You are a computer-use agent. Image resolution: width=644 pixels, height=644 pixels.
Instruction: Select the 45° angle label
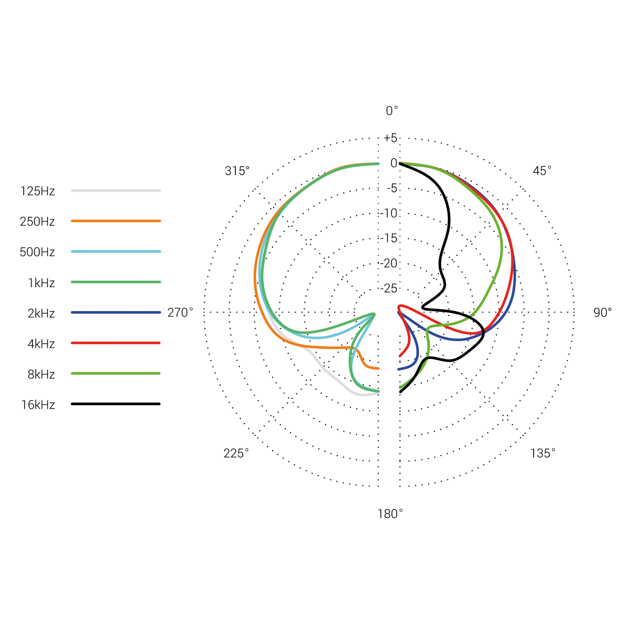pos(542,171)
